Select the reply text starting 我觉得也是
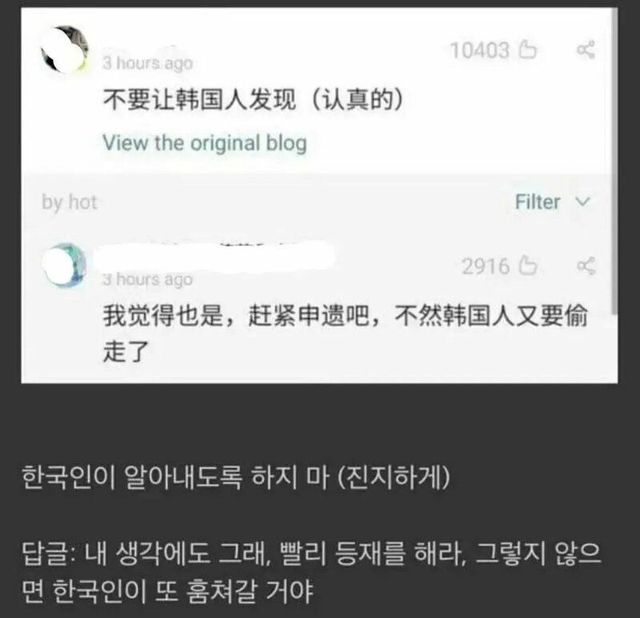640x618 pixels. 345,333
